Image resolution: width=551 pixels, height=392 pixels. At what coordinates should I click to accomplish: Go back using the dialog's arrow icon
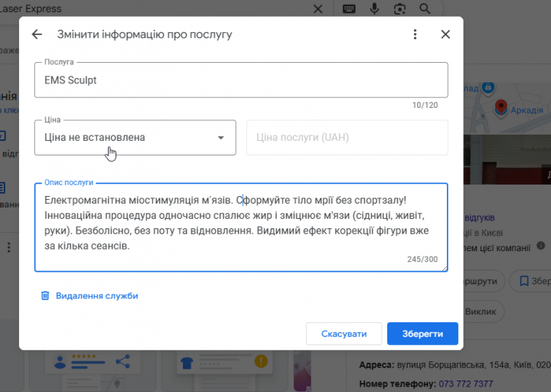pos(37,34)
